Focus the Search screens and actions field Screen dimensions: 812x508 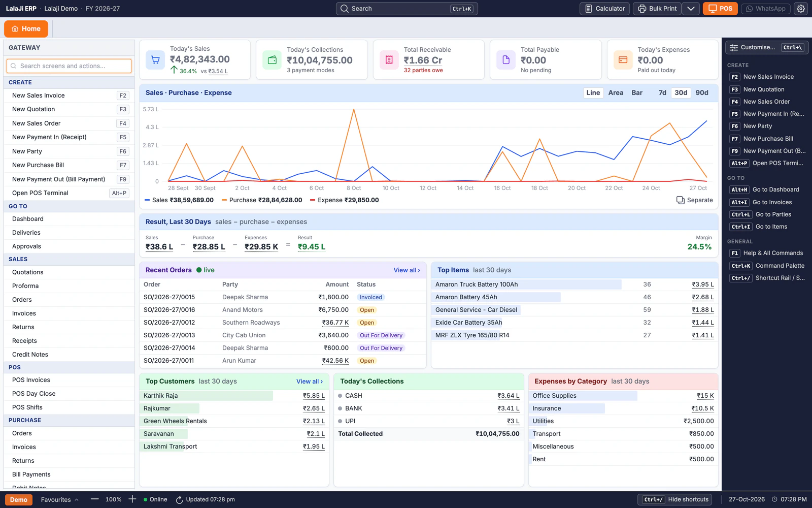[69, 66]
